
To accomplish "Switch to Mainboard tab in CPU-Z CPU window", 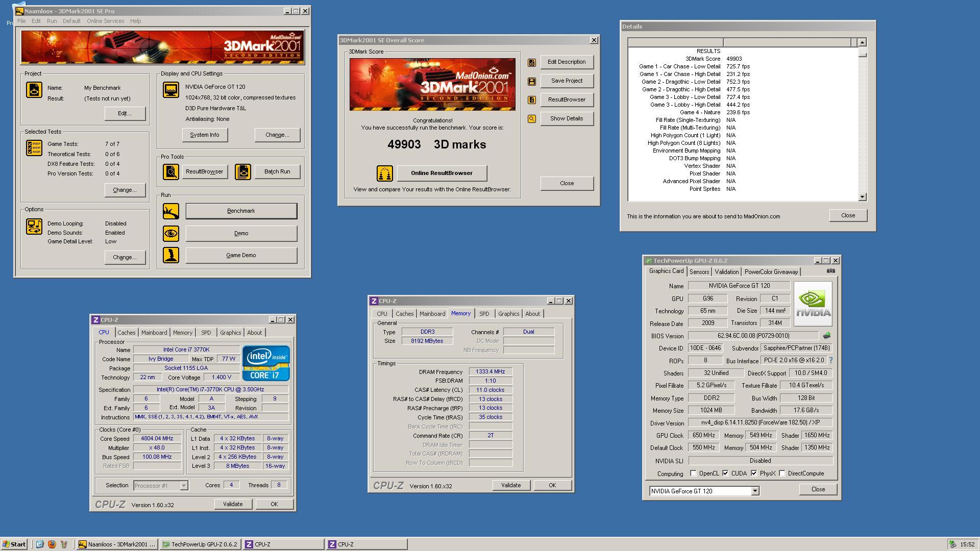I will click(x=154, y=333).
